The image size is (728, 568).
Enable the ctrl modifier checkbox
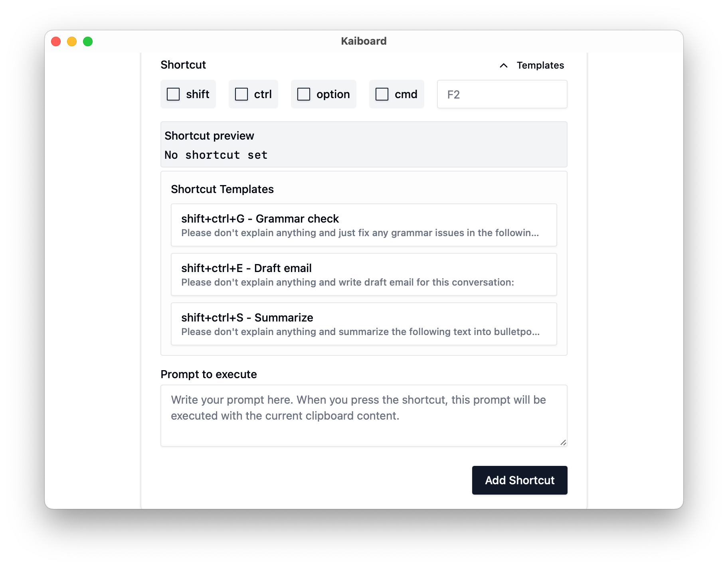click(241, 94)
